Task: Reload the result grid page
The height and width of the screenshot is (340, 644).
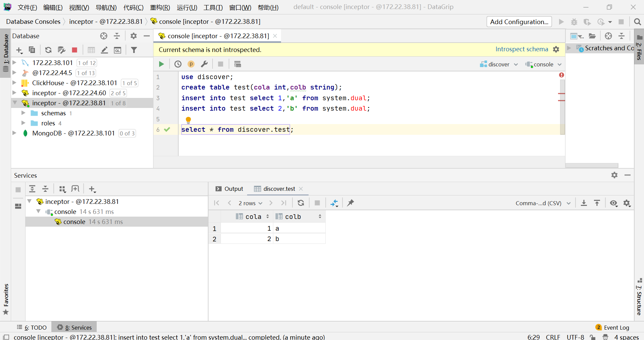Action: [301, 203]
